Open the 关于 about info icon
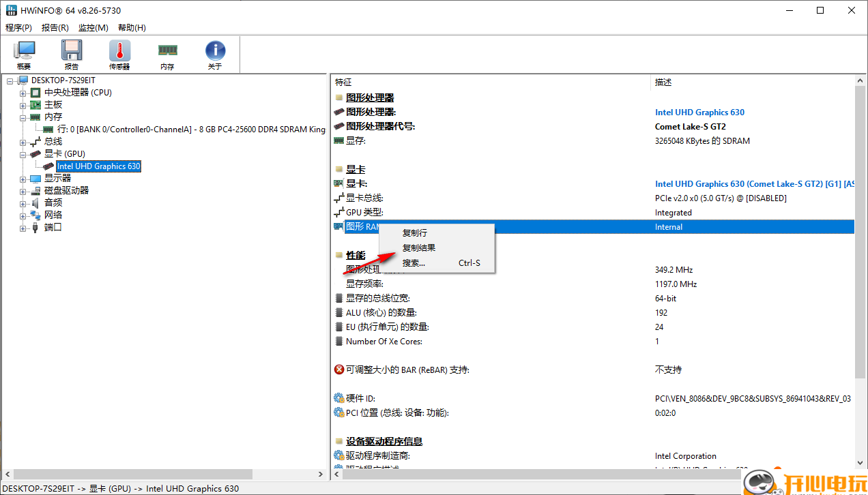Screen dimensions: 868x495 [214, 51]
